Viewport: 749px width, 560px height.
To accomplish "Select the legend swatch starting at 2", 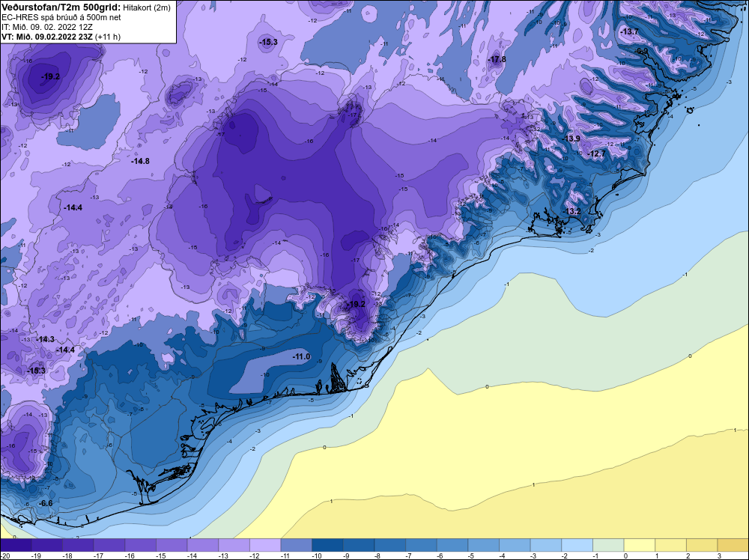I will pos(703,545).
